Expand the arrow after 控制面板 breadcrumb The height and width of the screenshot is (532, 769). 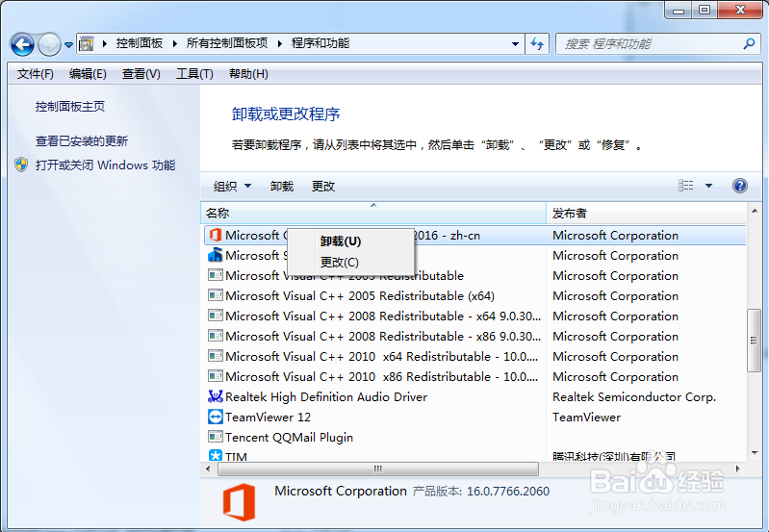click(174, 43)
